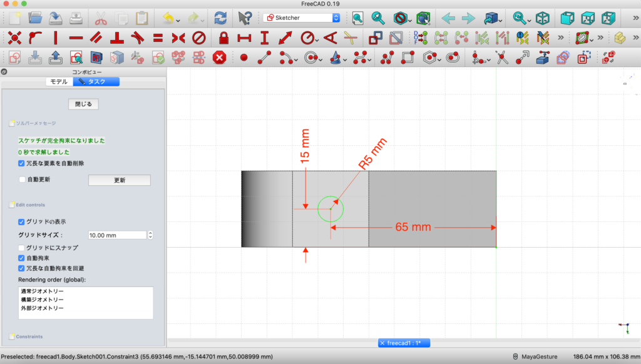641x364 pixels.
Task: Toggle 冗長な要素を自動削除 checkbox
Action: pos(21,163)
